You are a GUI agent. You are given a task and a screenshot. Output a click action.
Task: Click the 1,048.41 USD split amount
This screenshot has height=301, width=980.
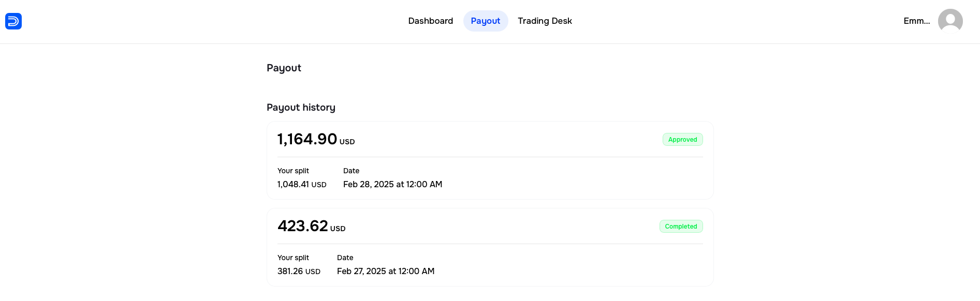click(x=302, y=184)
